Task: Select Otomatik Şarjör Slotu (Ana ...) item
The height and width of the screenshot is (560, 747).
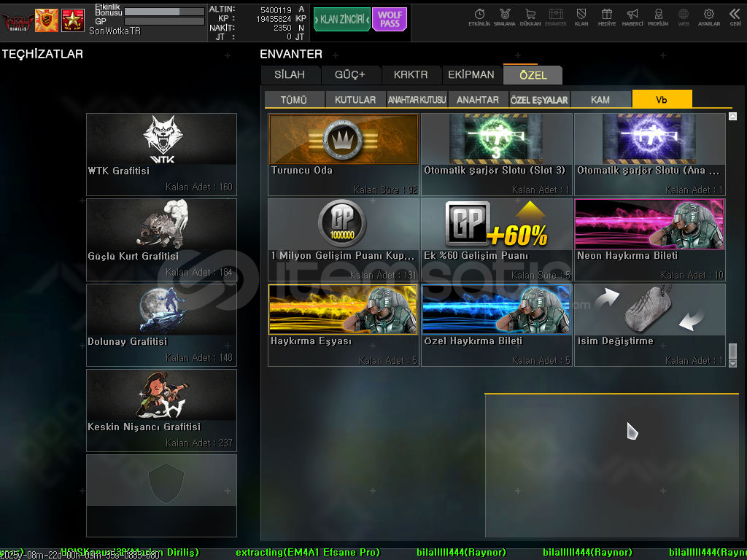Action: (650, 155)
